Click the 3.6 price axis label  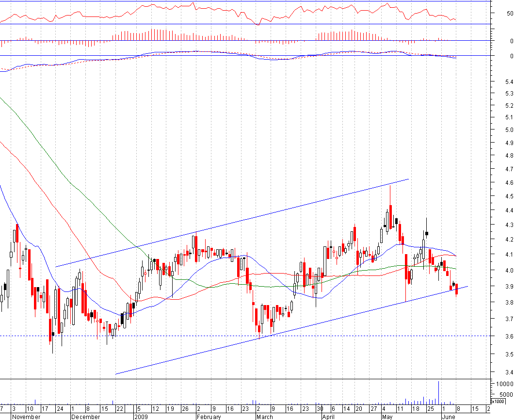[x=509, y=337]
